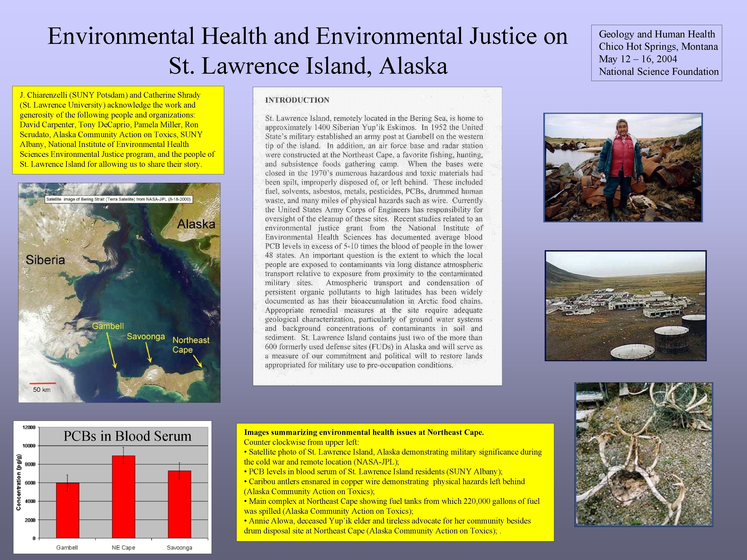This screenshot has height=560, width=747.
Task: Click the Alaska label on satellite map
Action: pos(196,224)
